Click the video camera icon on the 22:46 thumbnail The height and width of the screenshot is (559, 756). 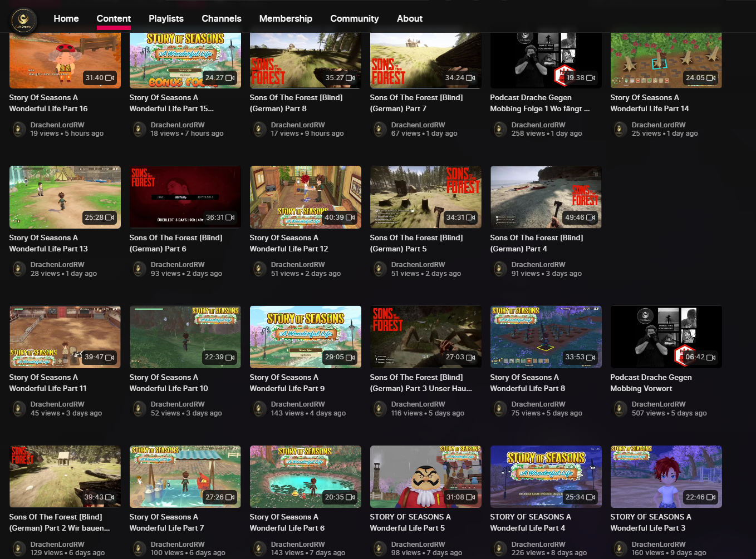coord(711,497)
